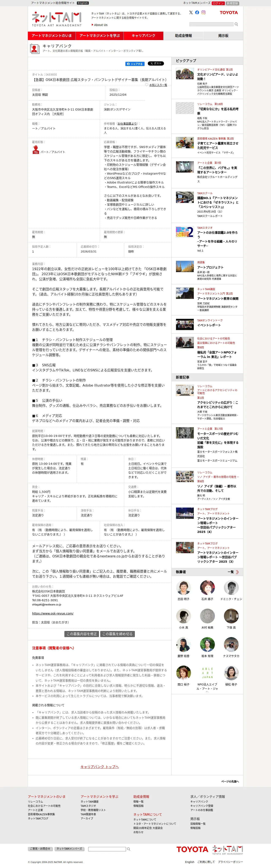Select the キャリアバンク navigation tab

(x=144, y=36)
